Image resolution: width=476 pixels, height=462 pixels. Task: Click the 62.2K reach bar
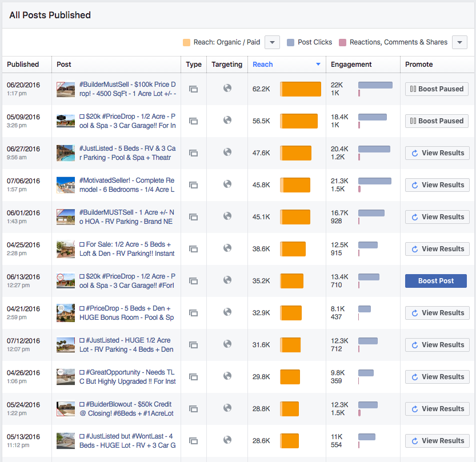(x=300, y=89)
